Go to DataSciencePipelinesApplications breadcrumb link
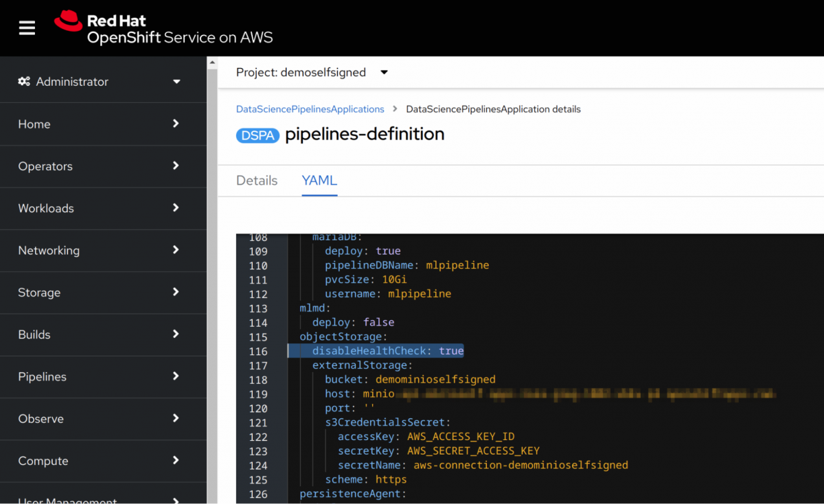824x504 pixels. click(310, 109)
